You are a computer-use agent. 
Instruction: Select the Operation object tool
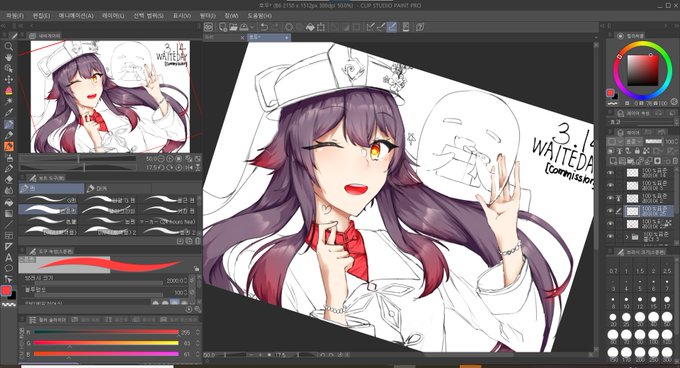click(x=8, y=68)
